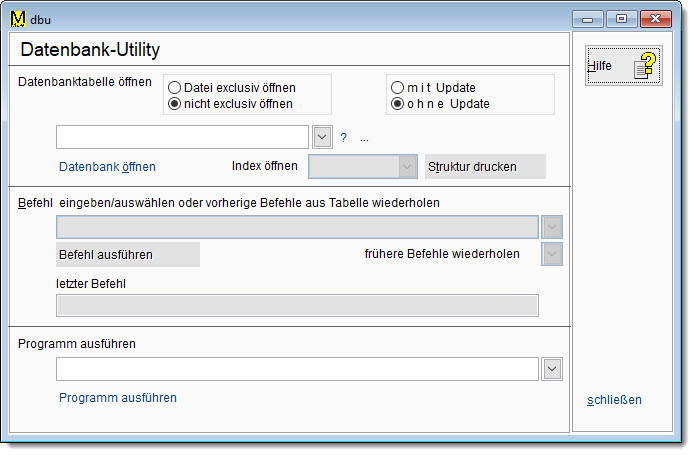This screenshot has width=694, height=455.
Task: Click the Programm ausführen text field
Action: tap(297, 370)
